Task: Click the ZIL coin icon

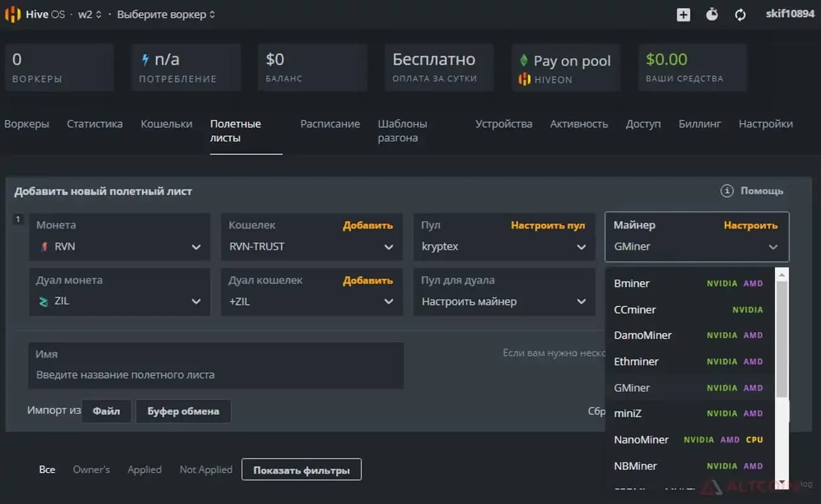Action: (44, 302)
